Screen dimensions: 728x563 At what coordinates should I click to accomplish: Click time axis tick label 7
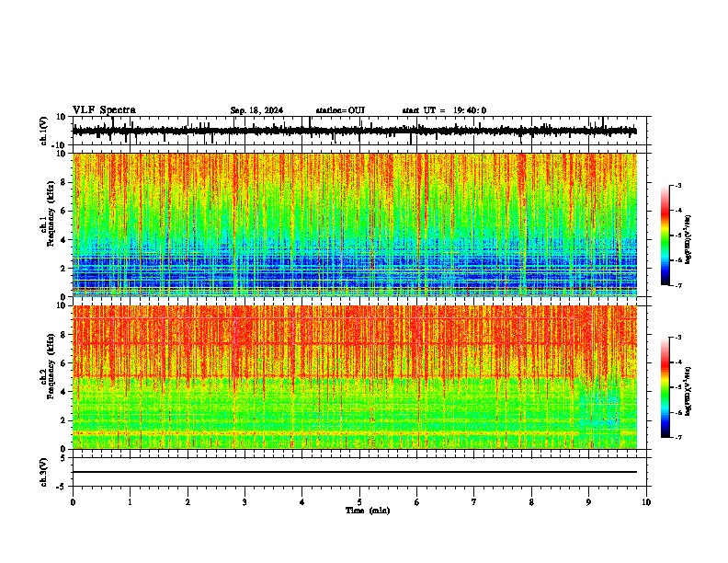tap(474, 502)
